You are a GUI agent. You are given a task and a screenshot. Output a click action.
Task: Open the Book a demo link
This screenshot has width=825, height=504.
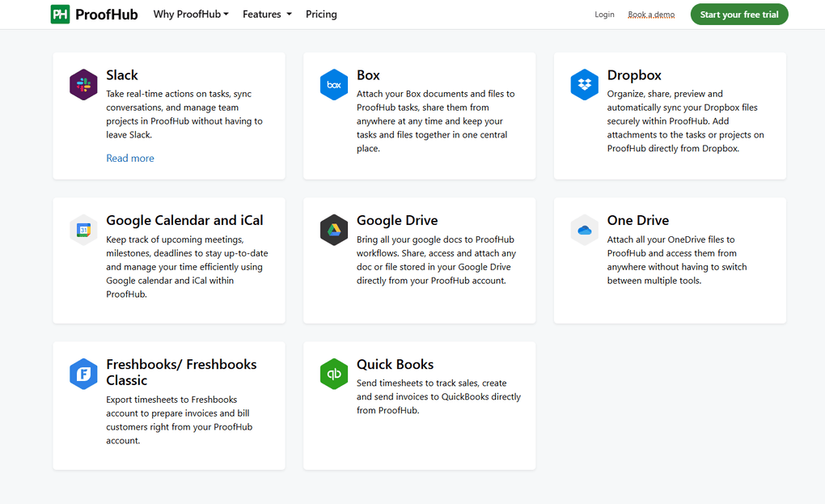tap(651, 14)
